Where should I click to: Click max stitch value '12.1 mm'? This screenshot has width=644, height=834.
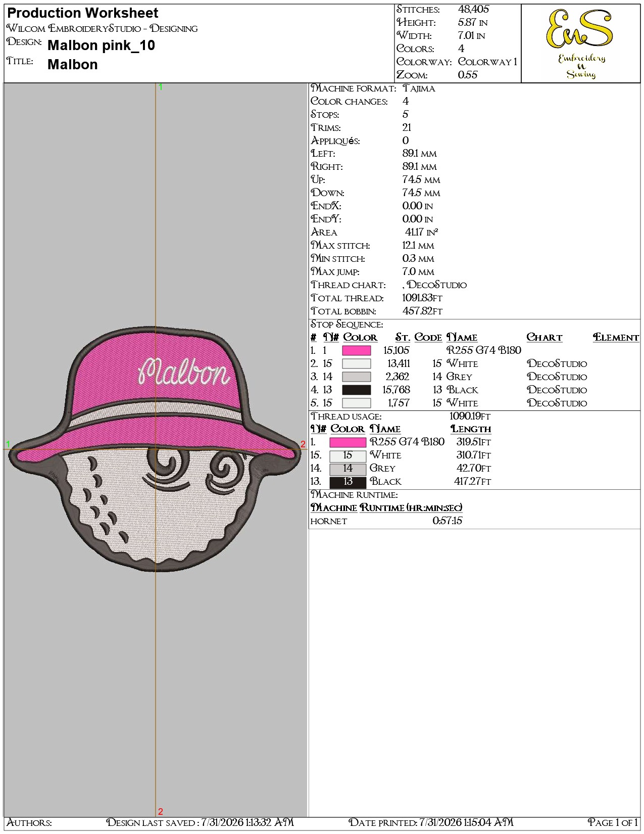point(418,245)
